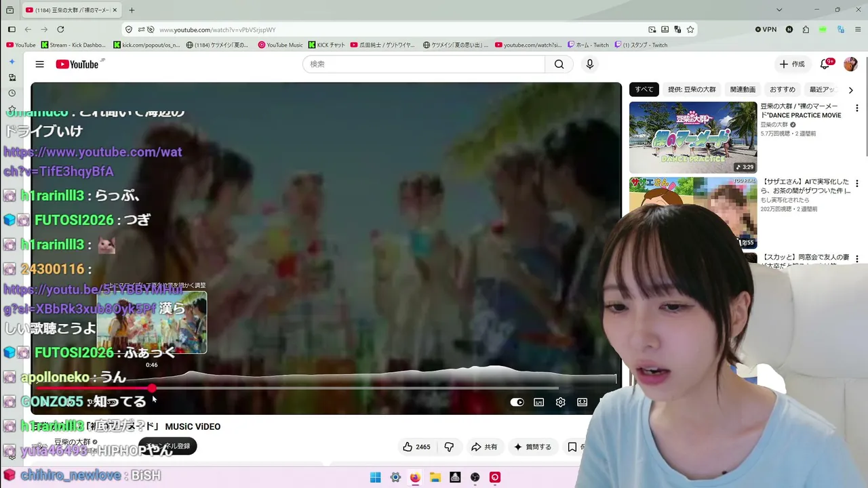
Task: Open the Windows Start menu
Action: (x=375, y=478)
